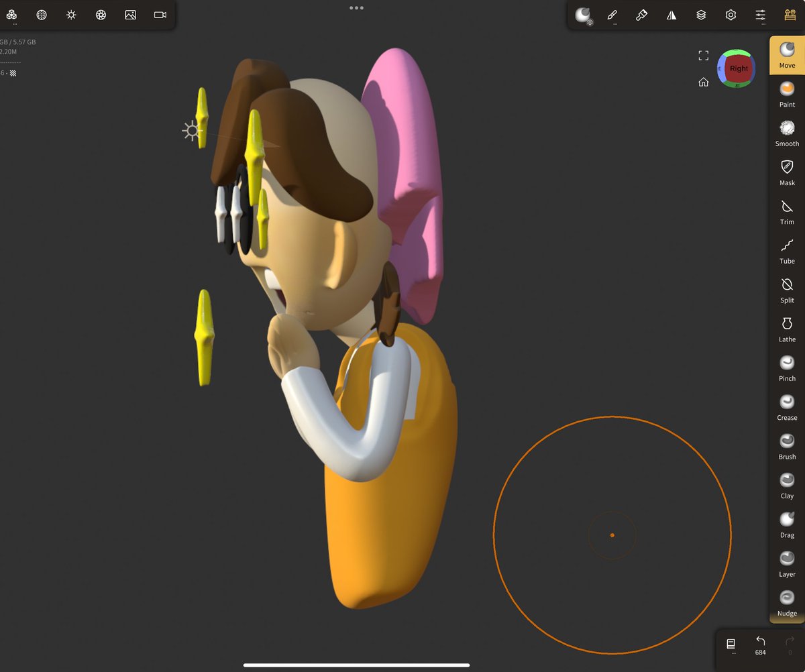Select the light gizmo in viewport
Screen dimensions: 805x672
pos(192,131)
